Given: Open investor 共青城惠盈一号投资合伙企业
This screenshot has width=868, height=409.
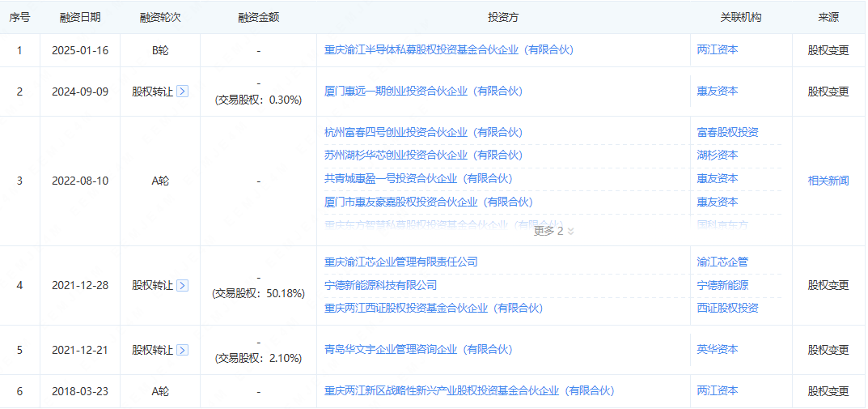Looking at the screenshot, I should (418, 178).
